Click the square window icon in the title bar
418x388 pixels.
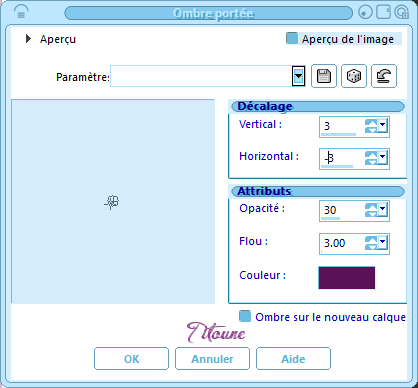click(383, 12)
